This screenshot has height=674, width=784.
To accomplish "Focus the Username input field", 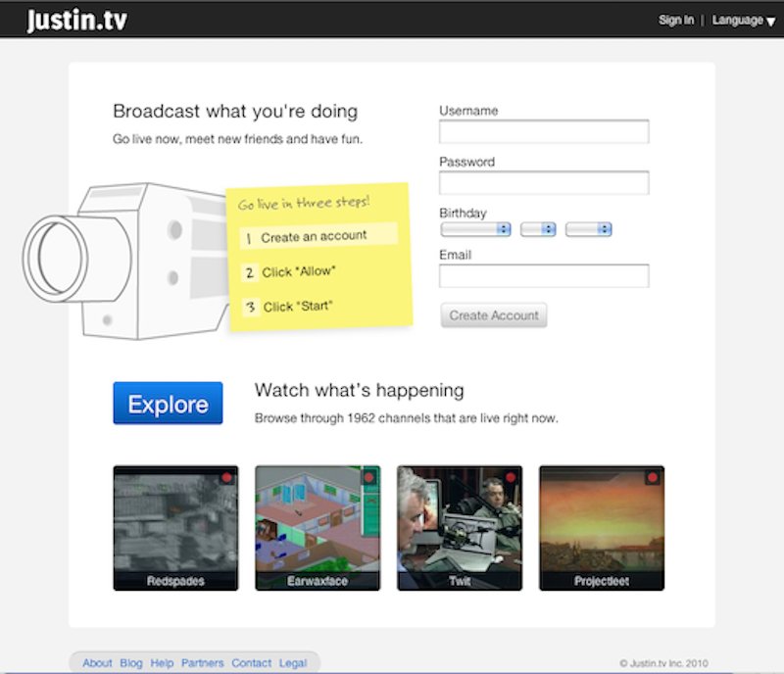I will [x=544, y=132].
